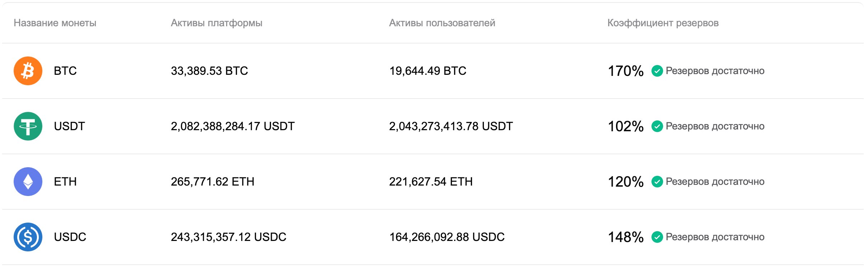Click user assets 221,627.54 ETH value
The image size is (868, 269).
click(x=431, y=182)
